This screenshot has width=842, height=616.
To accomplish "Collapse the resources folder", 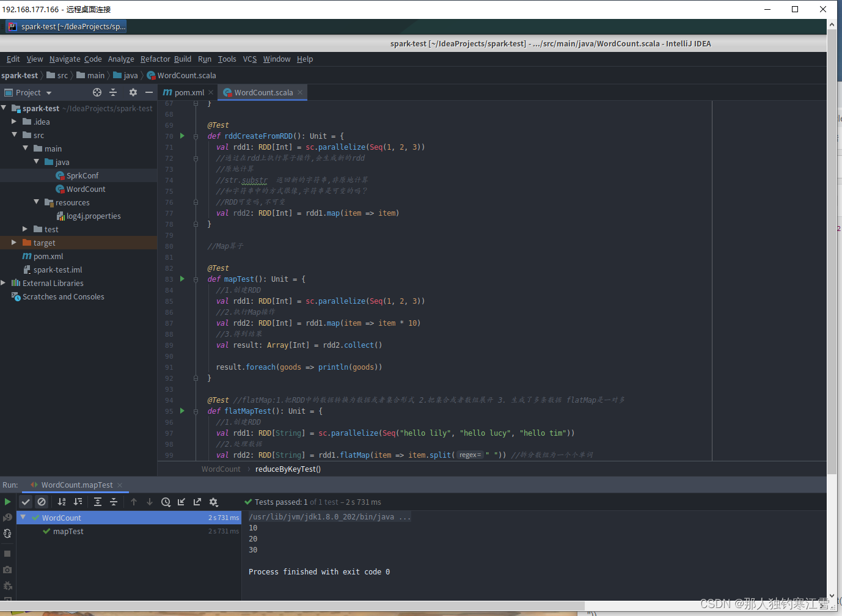I will pyautogui.click(x=36, y=202).
